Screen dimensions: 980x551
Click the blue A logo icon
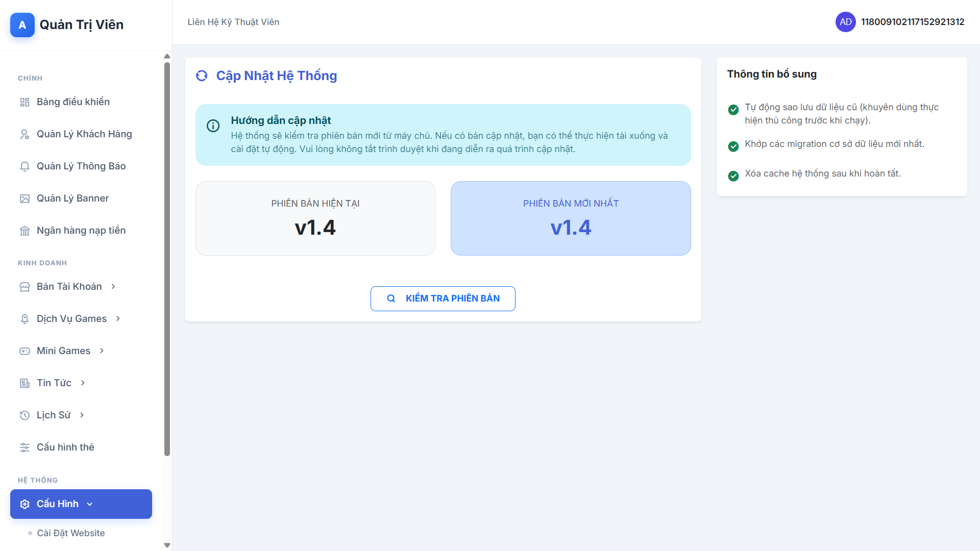pyautogui.click(x=22, y=25)
